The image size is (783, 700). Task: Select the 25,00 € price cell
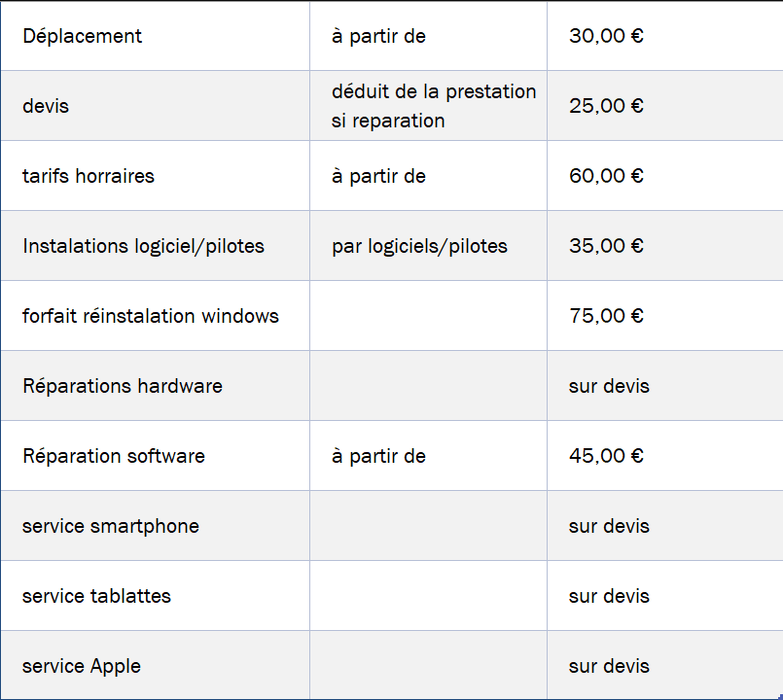[665, 105]
